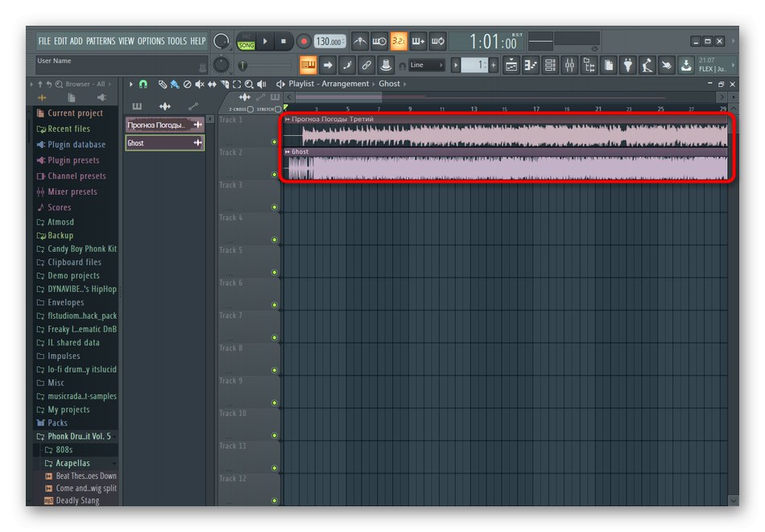Select the Zoom tool in playlist toolbar
The width and height of the screenshot is (765, 532).
tap(250, 84)
